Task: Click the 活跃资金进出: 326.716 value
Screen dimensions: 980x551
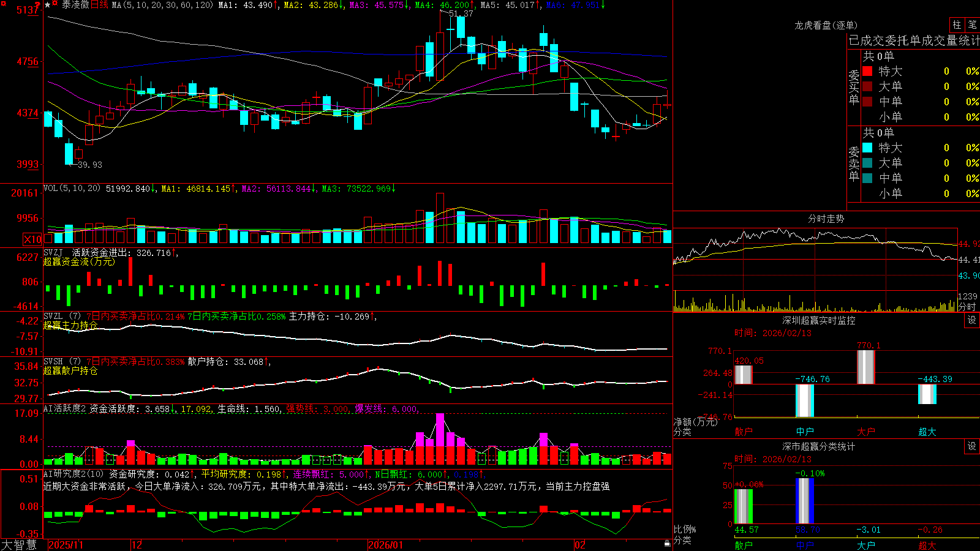Action: point(124,252)
